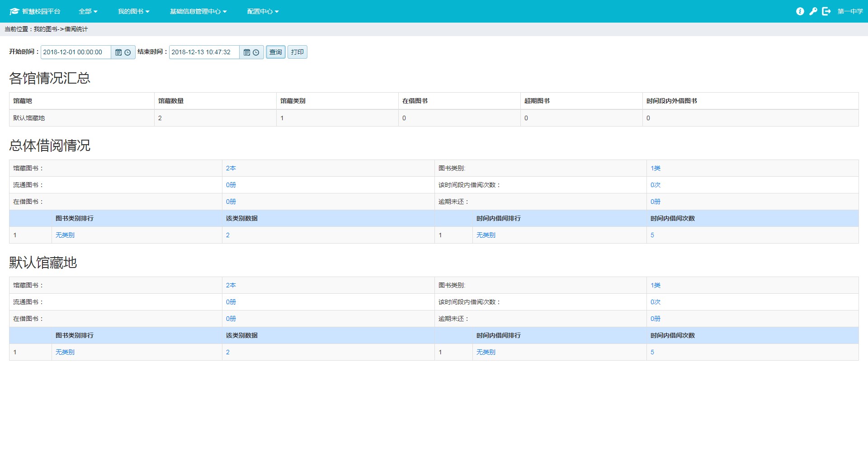
Task: Expand the 我的图书 dropdown menu
Action: click(133, 11)
